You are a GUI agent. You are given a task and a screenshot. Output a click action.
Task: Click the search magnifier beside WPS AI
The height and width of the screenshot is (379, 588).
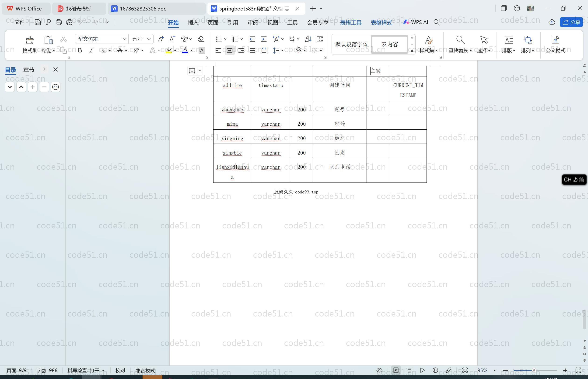click(x=437, y=22)
